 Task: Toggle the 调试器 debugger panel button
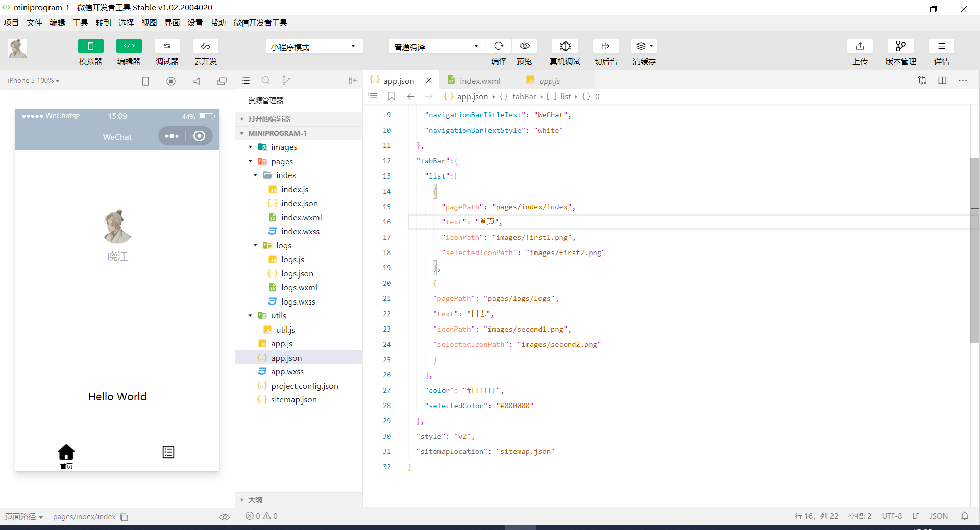pyautogui.click(x=167, y=46)
